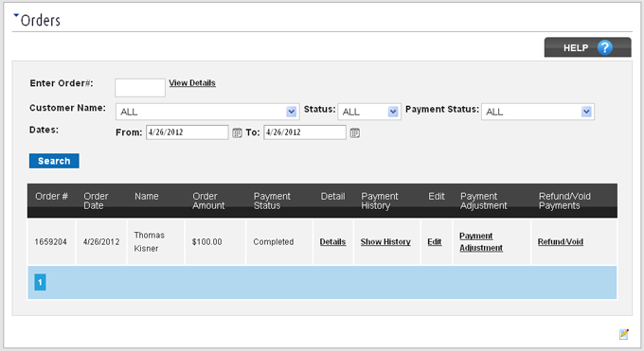Click the Orders page heading
This screenshot has width=644, height=351.
tap(40, 20)
